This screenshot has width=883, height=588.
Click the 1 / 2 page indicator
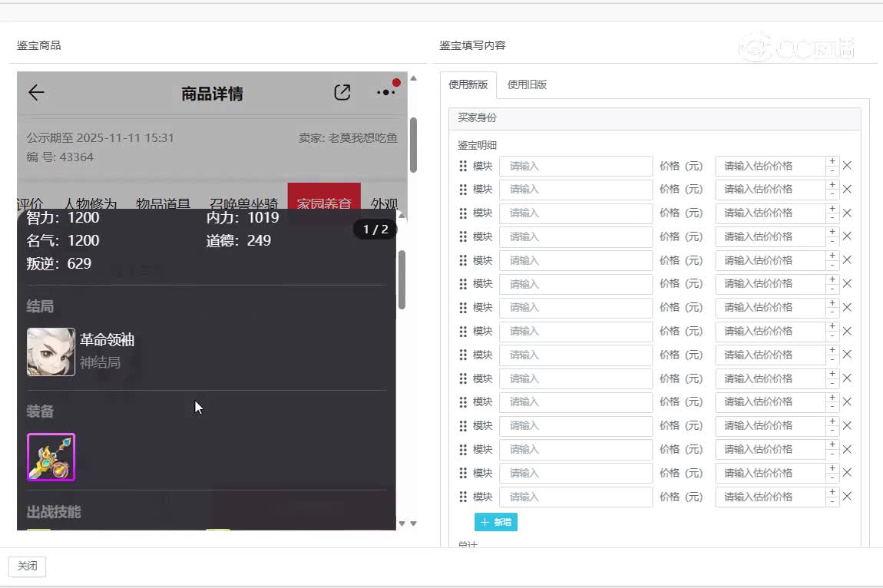[x=375, y=230]
